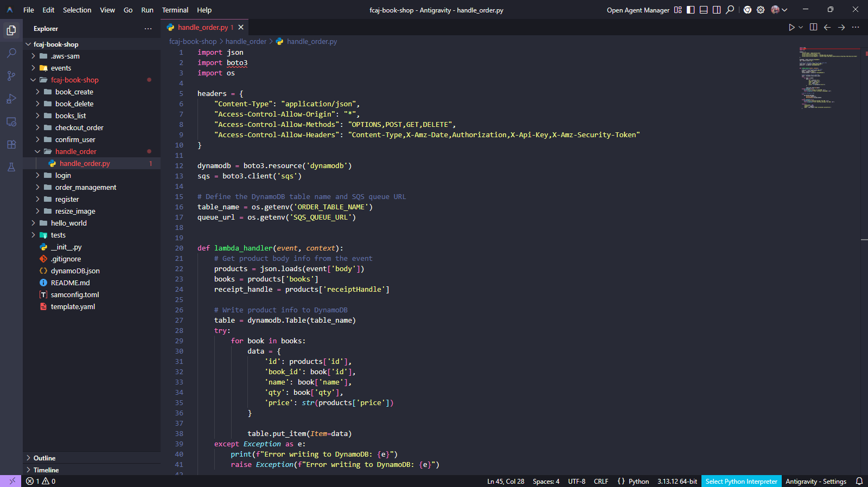Open the template.yaml file

click(92, 307)
